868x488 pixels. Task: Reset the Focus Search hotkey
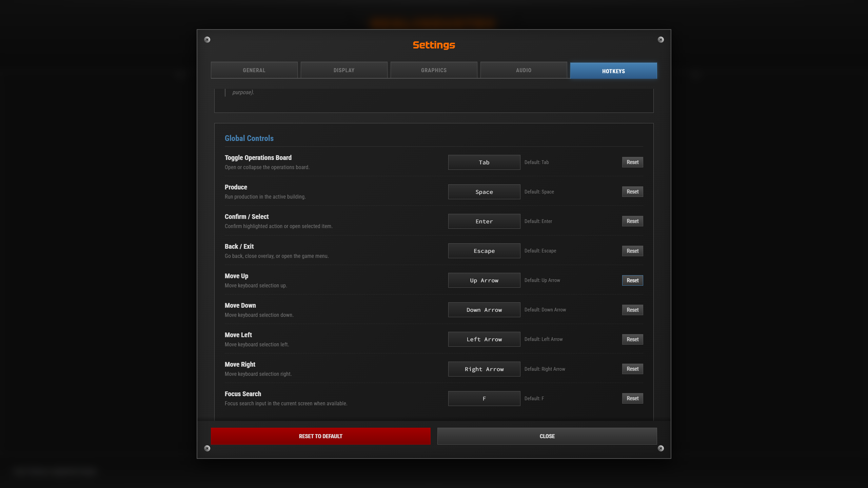(632, 398)
